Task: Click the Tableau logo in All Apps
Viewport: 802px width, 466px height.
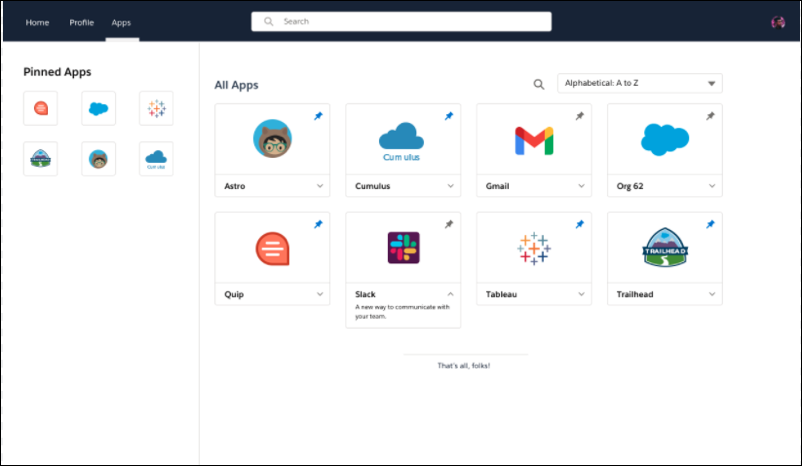Action: (x=534, y=248)
